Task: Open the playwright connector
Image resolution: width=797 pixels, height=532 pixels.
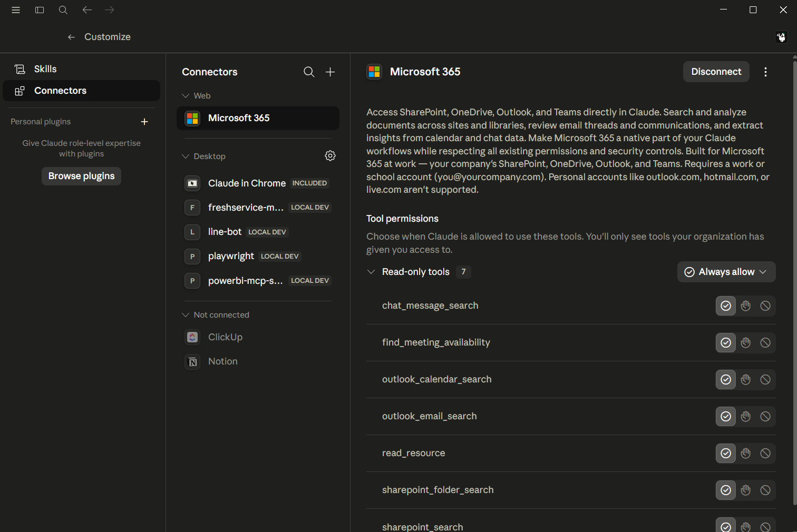Action: pyautogui.click(x=258, y=257)
